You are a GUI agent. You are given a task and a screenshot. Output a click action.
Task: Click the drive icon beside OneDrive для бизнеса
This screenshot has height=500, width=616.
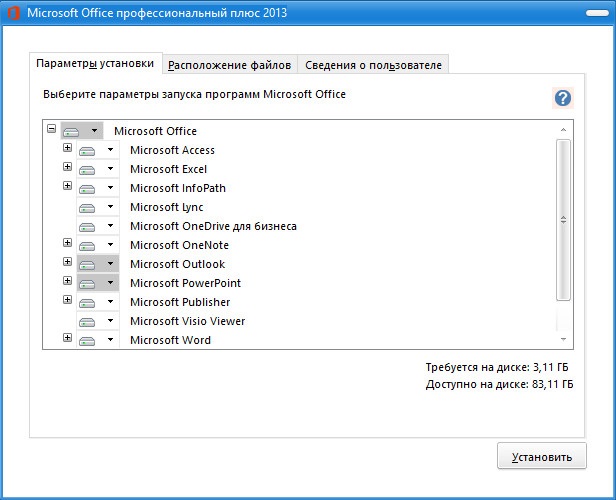point(87,226)
